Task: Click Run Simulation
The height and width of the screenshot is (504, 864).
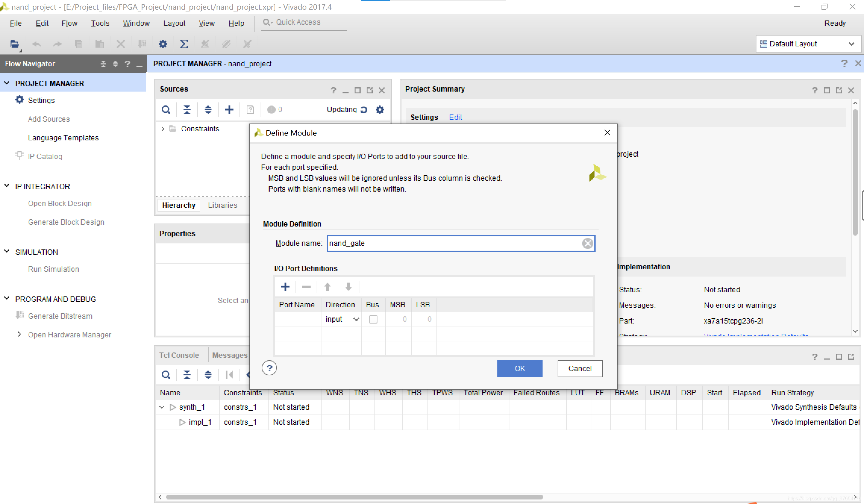Action: tap(54, 269)
